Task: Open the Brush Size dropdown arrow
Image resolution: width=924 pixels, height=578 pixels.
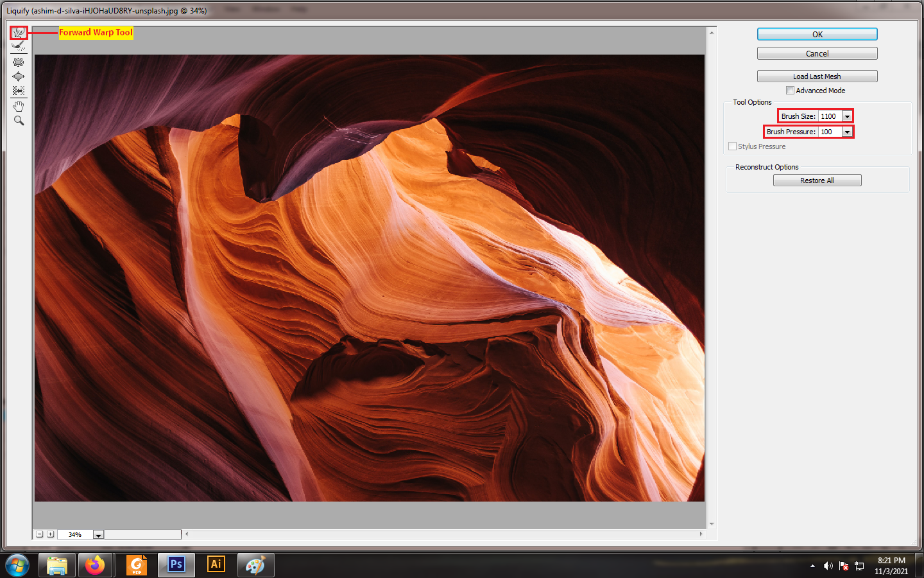Action: tap(847, 116)
